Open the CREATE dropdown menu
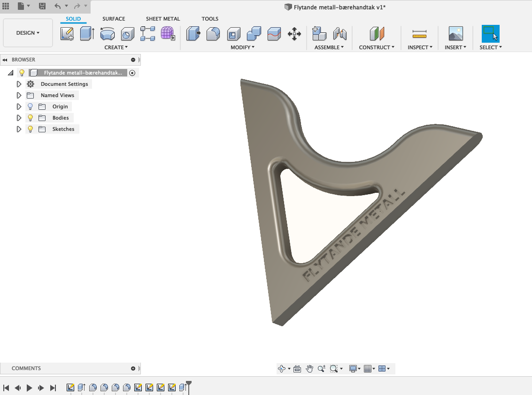 pyautogui.click(x=116, y=47)
